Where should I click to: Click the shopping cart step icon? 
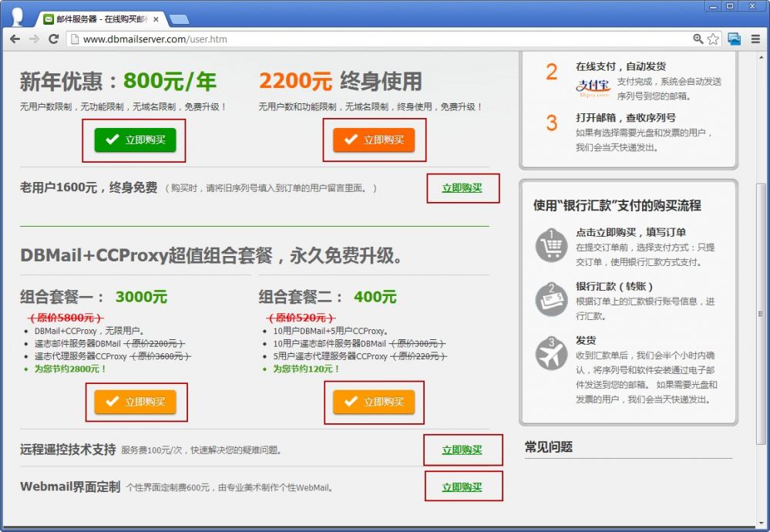[x=551, y=244]
